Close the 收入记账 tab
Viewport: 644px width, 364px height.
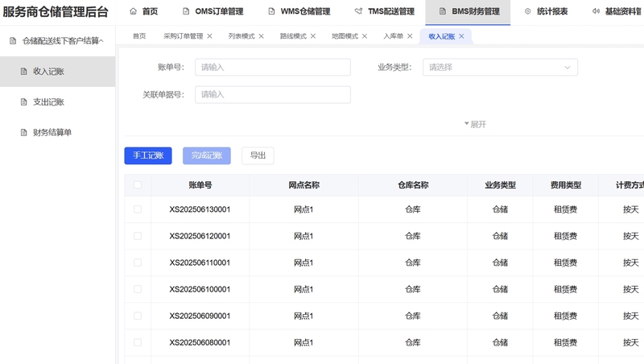tap(461, 36)
